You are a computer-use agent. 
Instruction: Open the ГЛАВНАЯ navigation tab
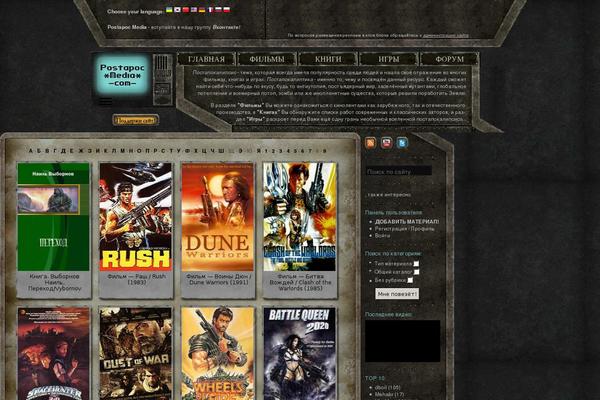tap(206, 59)
